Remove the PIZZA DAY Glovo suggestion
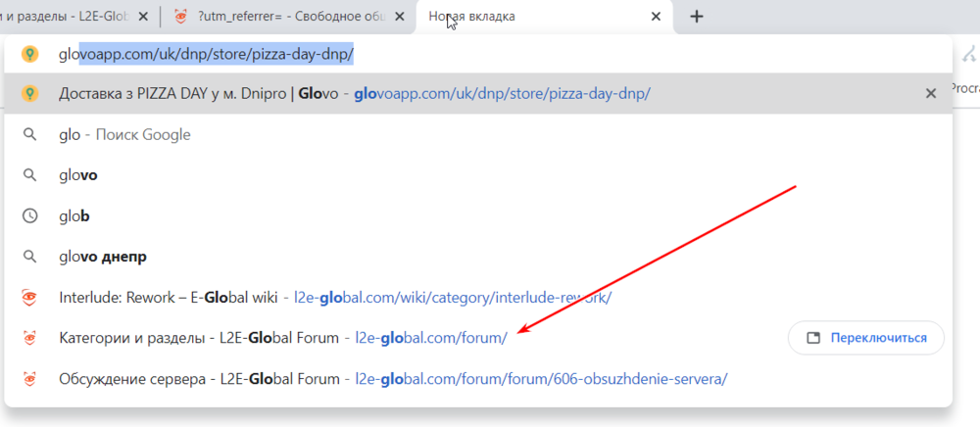 pyautogui.click(x=931, y=93)
